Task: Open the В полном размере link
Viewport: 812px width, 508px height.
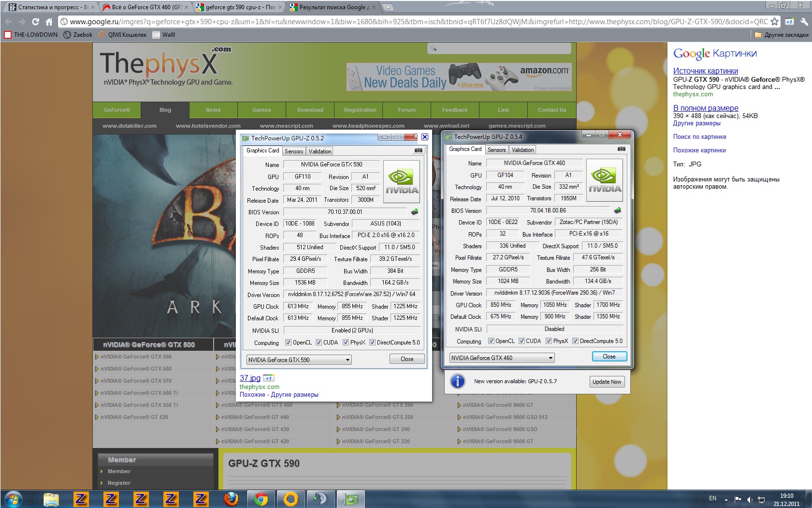Action: [x=706, y=108]
